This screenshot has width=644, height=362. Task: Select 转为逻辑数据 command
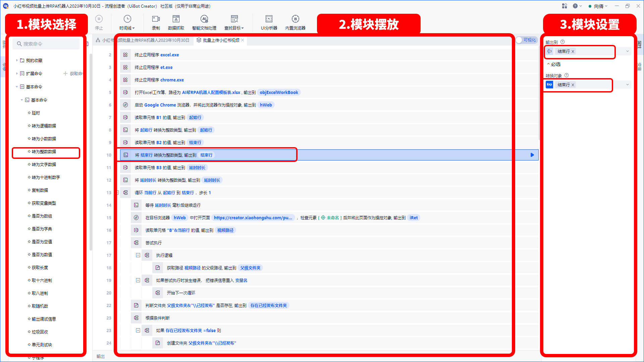tap(44, 126)
